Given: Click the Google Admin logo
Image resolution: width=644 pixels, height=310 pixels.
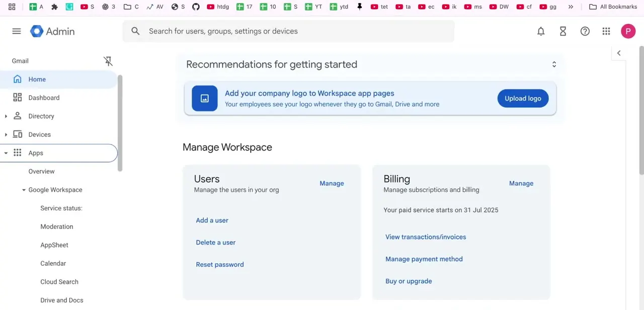Looking at the screenshot, I should pyautogui.click(x=52, y=31).
